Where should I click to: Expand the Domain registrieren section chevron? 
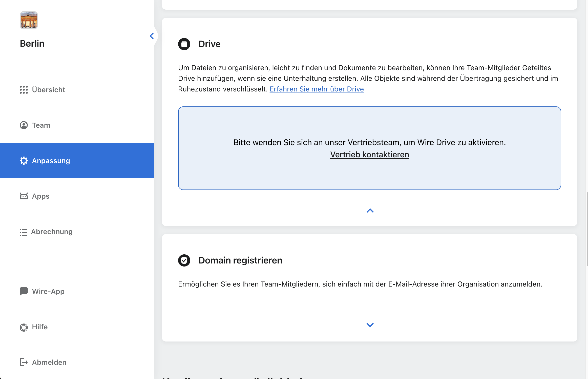pos(370,325)
